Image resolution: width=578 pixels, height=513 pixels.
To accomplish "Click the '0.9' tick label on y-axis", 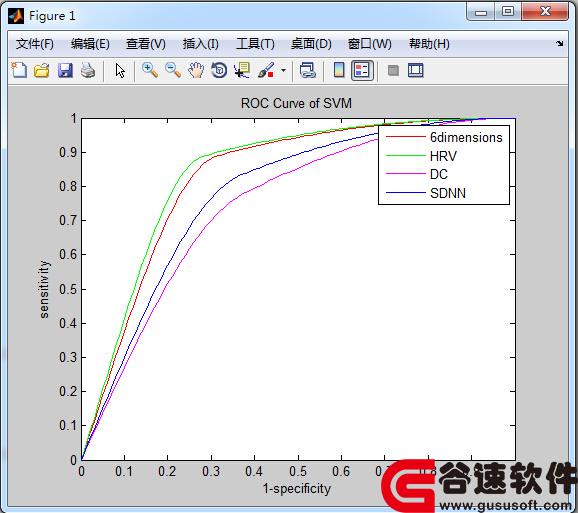I will click(68, 152).
